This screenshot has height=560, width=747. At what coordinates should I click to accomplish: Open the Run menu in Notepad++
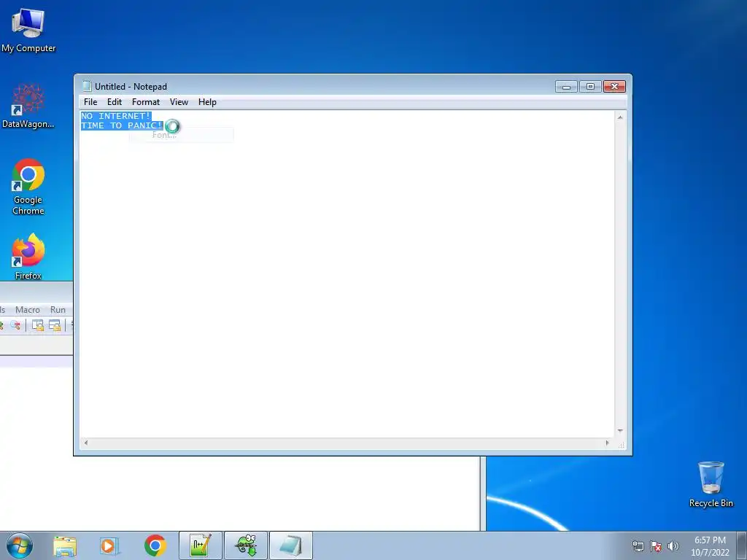click(x=58, y=310)
